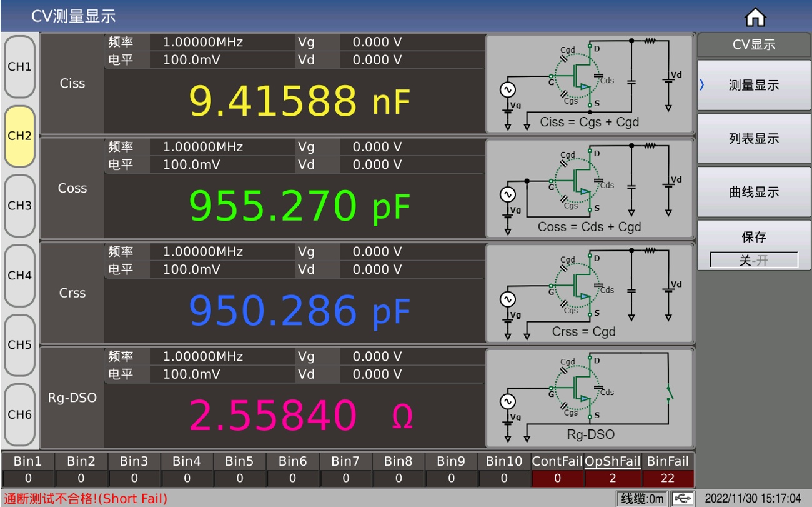The image size is (812, 507).
Task: Select 测量显示 measurement display
Action: pyautogui.click(x=753, y=86)
